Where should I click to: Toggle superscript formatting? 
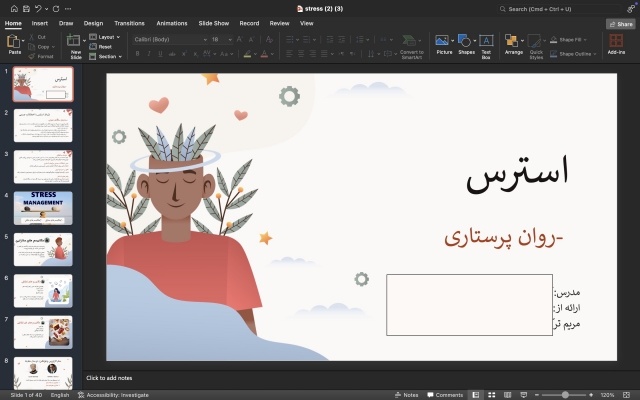tap(184, 53)
